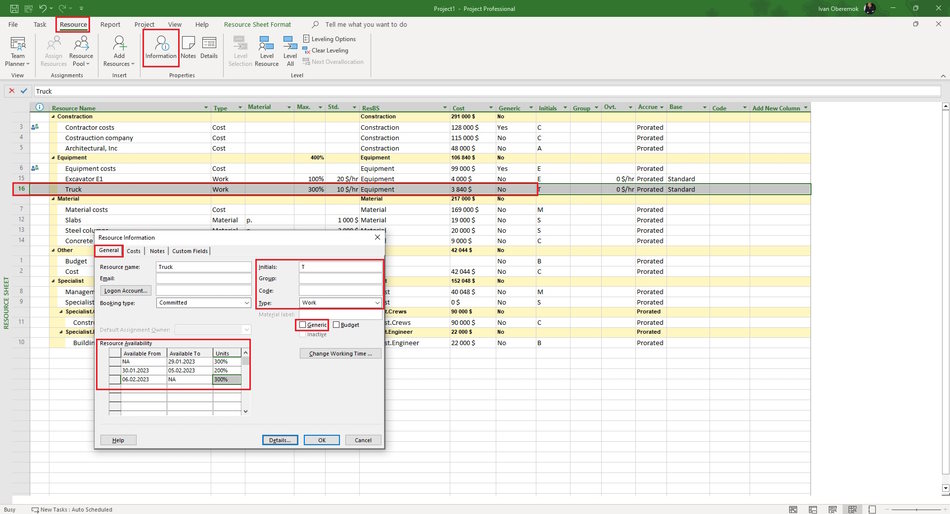
Task: Open the Cost column filter arrow
Action: (491, 108)
